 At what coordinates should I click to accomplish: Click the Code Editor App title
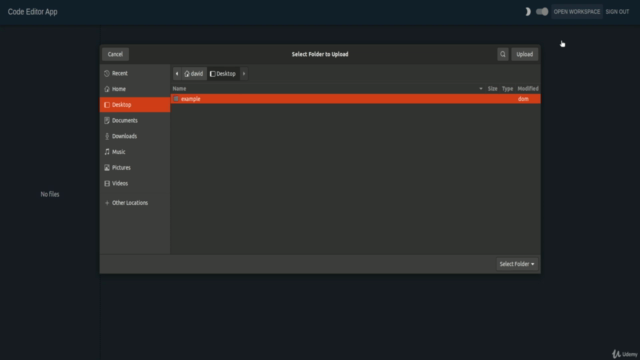33,12
